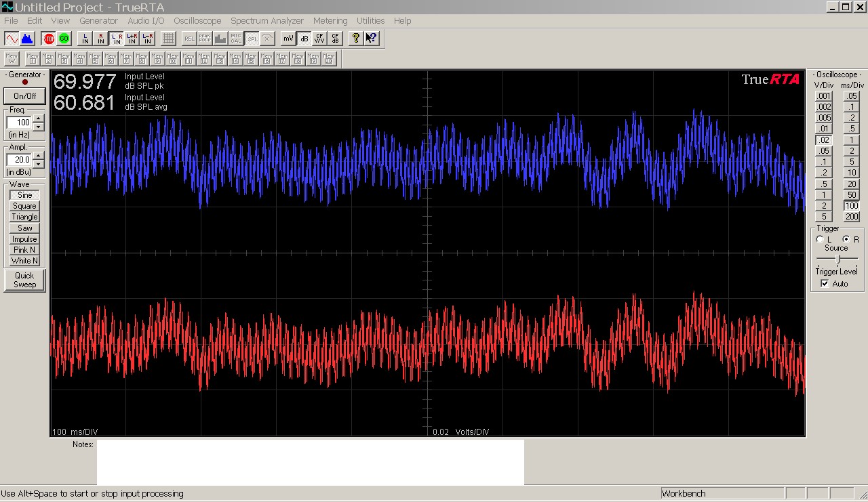The image size is (868, 502).
Task: Switch to spectrum analyzer view icon
Action: point(27,39)
